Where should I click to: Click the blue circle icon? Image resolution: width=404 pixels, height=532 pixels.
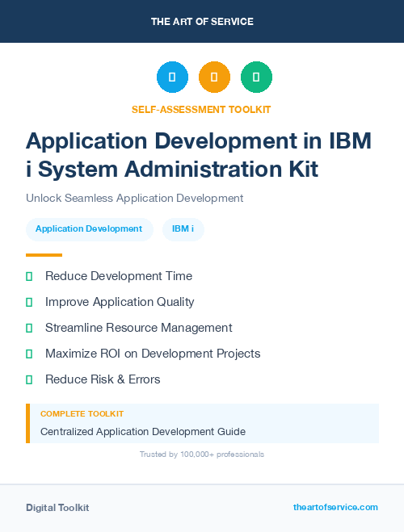point(172,77)
